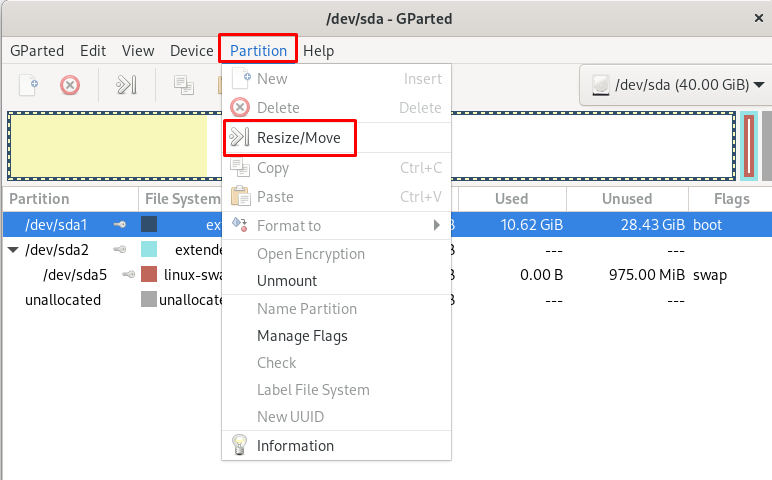Click the yellow used-space area of sda1 graphic
The height and width of the screenshot is (480, 772).
click(109, 146)
